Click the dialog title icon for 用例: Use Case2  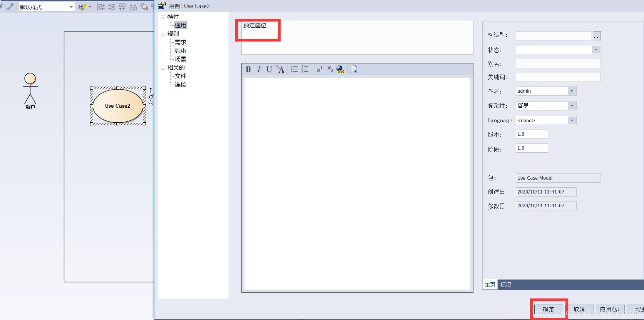(x=162, y=5)
